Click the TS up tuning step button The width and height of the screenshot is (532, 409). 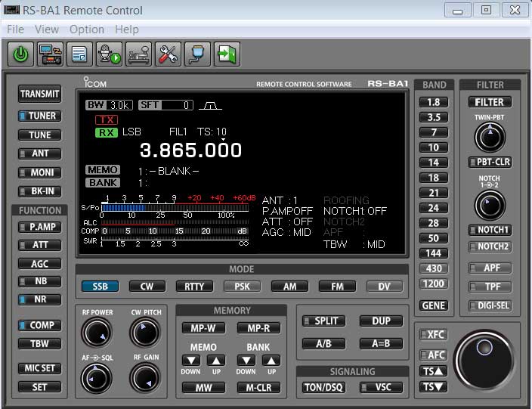pos(433,371)
